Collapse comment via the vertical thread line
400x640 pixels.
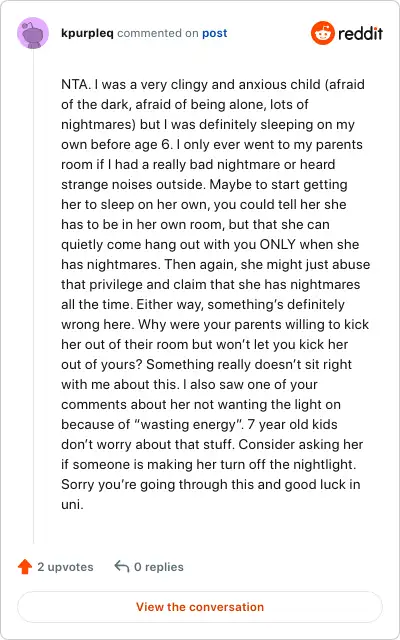point(33,297)
